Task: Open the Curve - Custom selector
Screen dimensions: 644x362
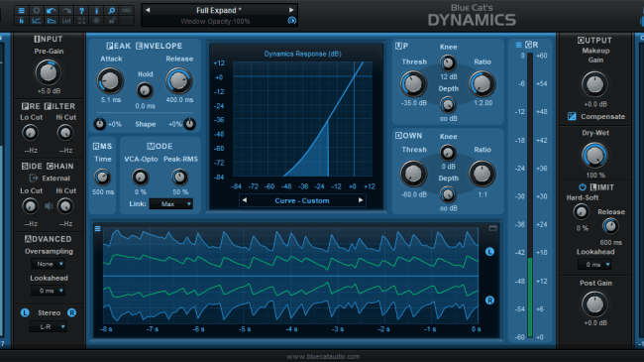Action: point(302,200)
